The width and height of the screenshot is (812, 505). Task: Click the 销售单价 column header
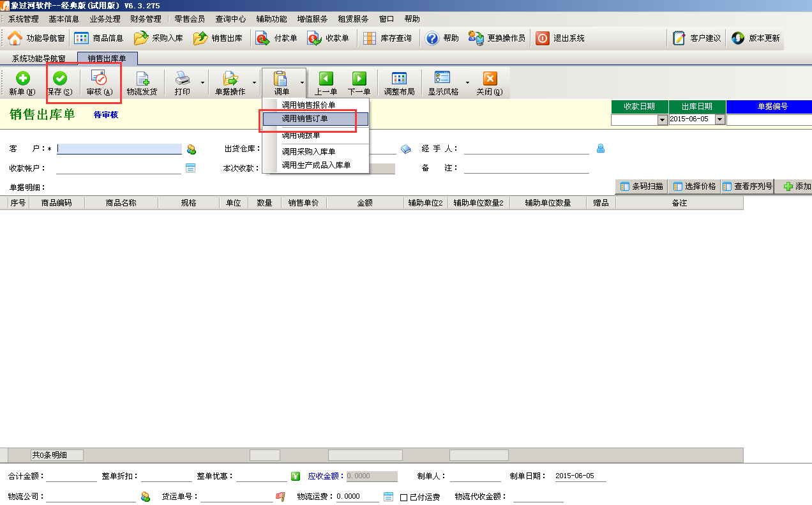pos(303,203)
